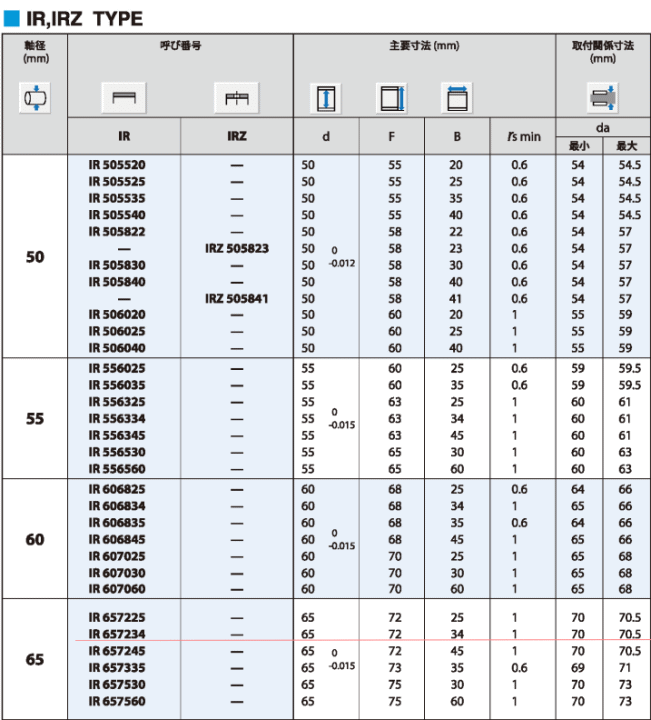Select part number IR 556345
Viewport: 651px width, 720px height.
[x=117, y=435]
